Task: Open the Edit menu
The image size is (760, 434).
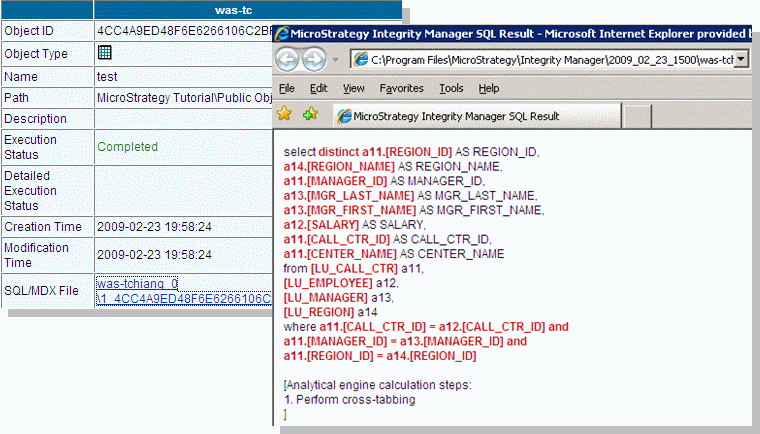Action: coord(318,88)
